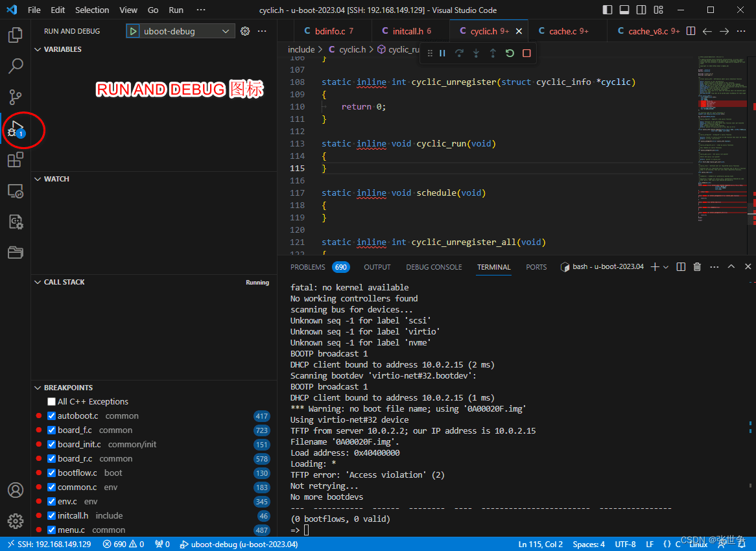
Task: Open launch.json via gear icon
Action: click(245, 31)
